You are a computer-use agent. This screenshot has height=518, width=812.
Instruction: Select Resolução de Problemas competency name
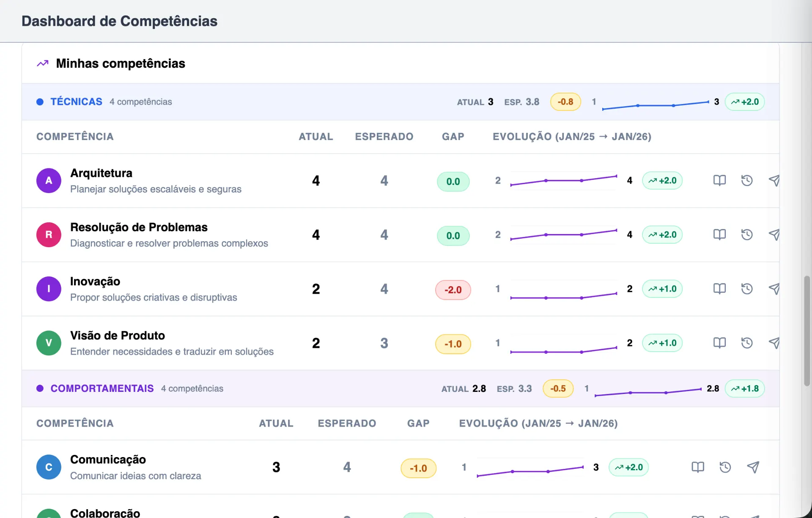[139, 227]
